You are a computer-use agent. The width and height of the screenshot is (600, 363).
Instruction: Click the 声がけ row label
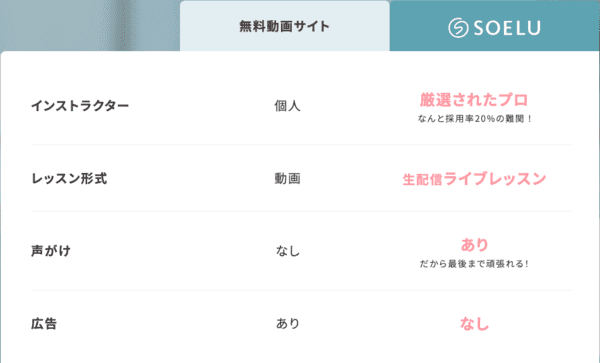click(x=51, y=251)
